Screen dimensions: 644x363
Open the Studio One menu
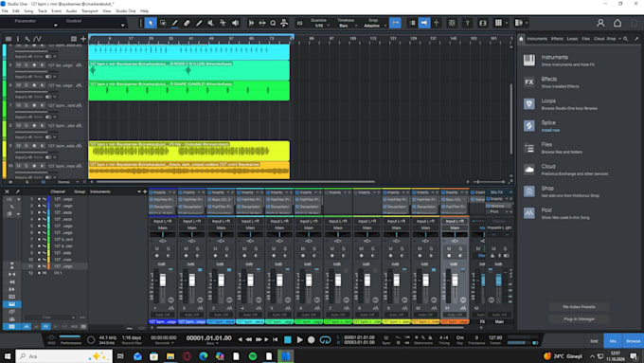pos(125,11)
